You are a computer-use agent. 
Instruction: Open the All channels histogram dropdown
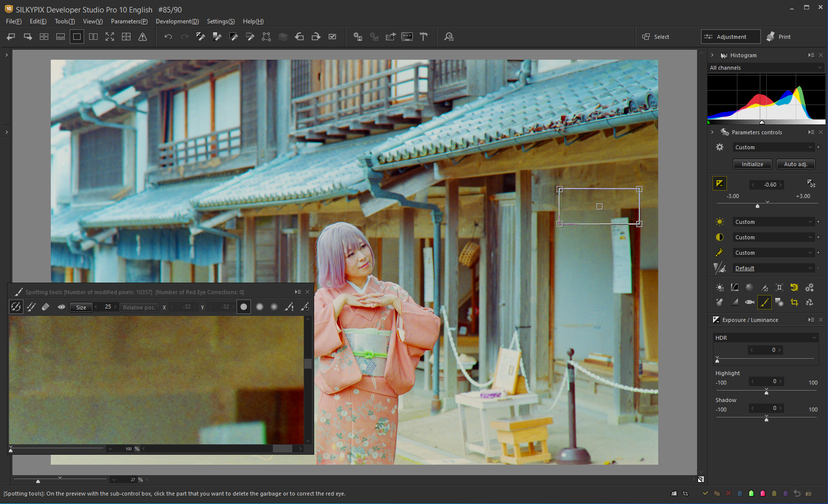(x=766, y=68)
